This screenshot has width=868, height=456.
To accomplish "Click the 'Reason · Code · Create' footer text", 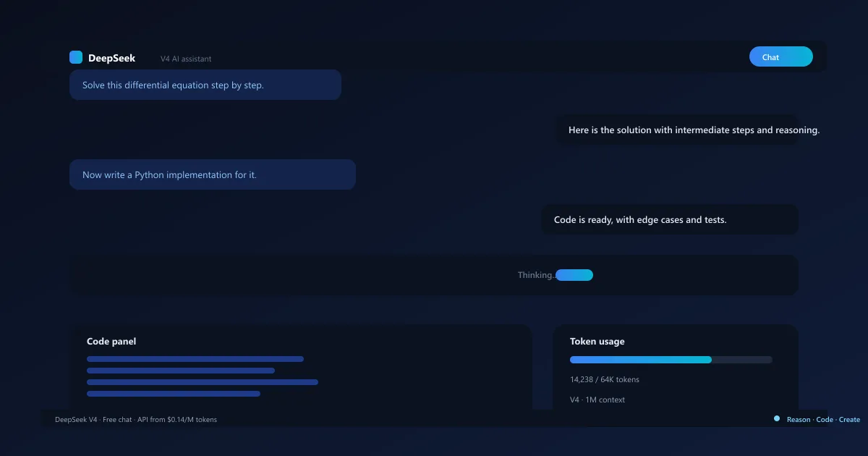I will 824,420.
